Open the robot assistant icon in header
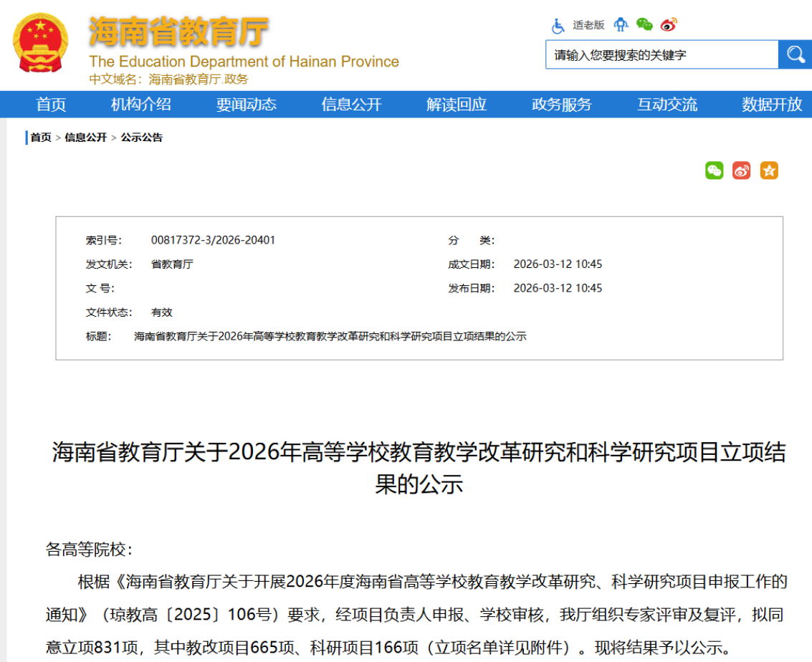The height and width of the screenshot is (662, 812). pos(621,25)
